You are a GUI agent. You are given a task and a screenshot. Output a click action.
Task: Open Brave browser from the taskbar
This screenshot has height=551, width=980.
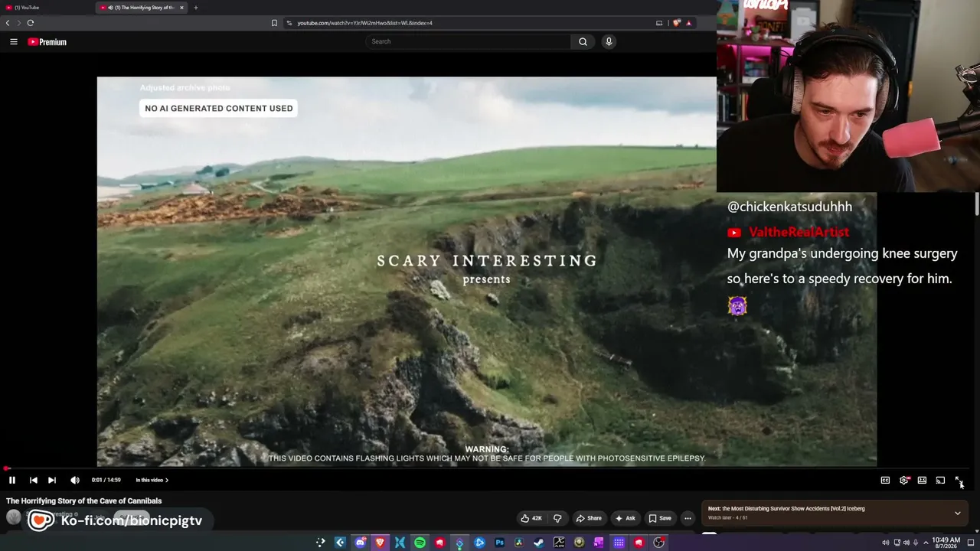380,543
